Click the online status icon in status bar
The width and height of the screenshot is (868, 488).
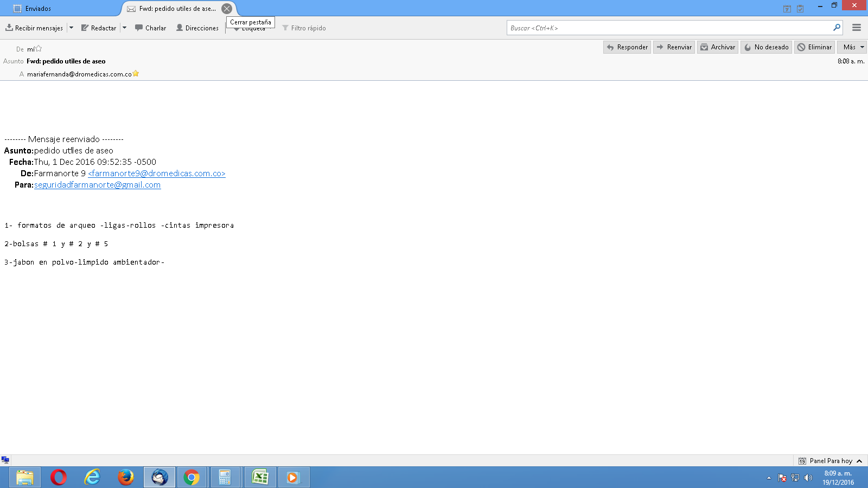pos(5,460)
